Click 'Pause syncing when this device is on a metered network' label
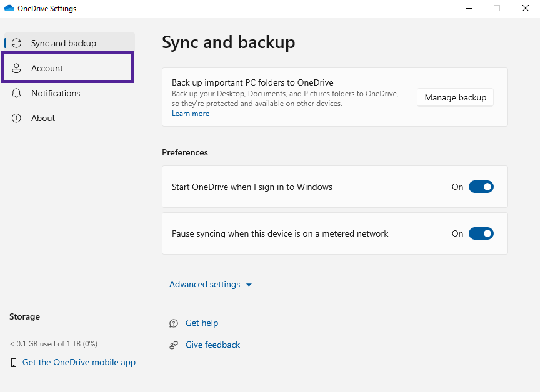The width and height of the screenshot is (540, 392). [280, 234]
